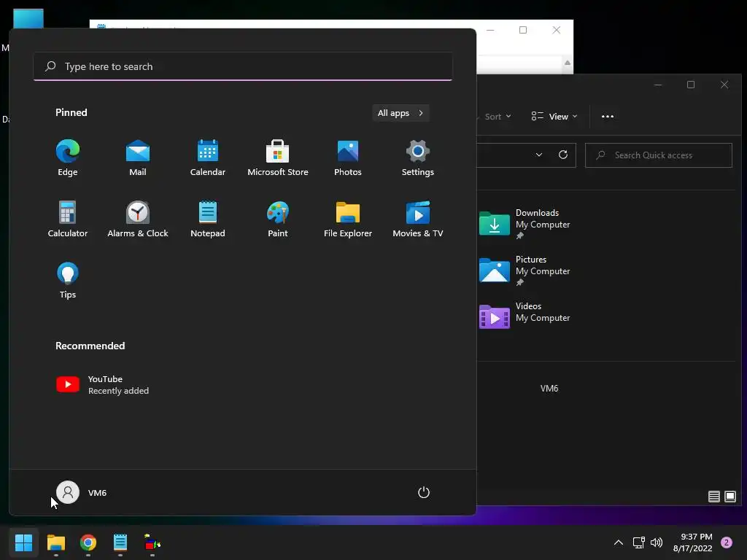Open File Explorer from taskbar
Screen dimensions: 747x560
pyautogui.click(x=55, y=542)
